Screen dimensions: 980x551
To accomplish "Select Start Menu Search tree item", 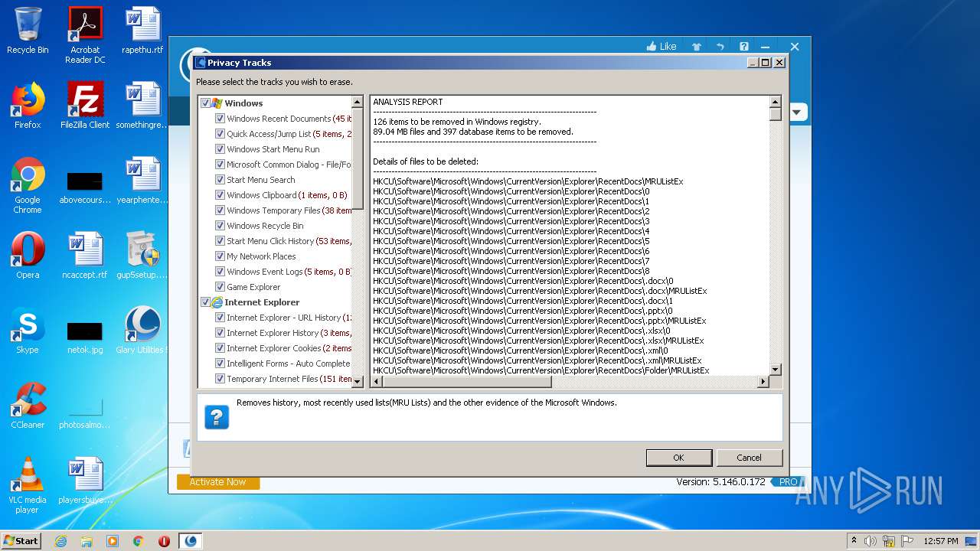I will click(x=260, y=180).
